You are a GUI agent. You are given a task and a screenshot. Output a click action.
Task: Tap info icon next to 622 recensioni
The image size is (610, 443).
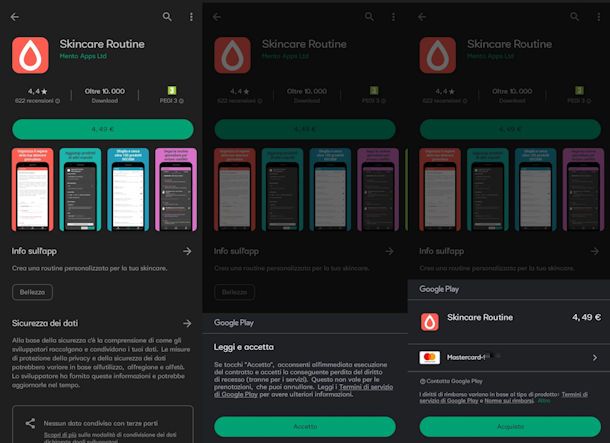coord(58,101)
